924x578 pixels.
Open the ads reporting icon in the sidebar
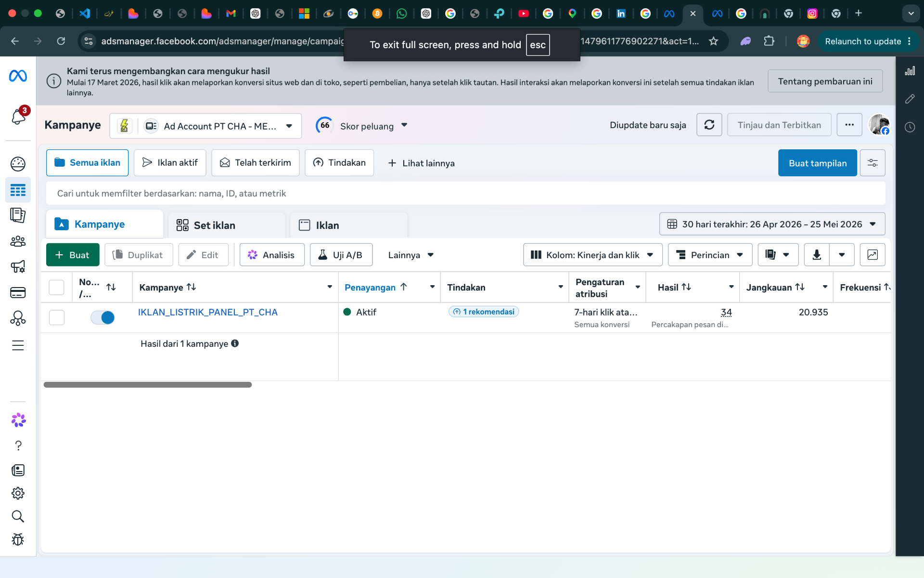(18, 215)
